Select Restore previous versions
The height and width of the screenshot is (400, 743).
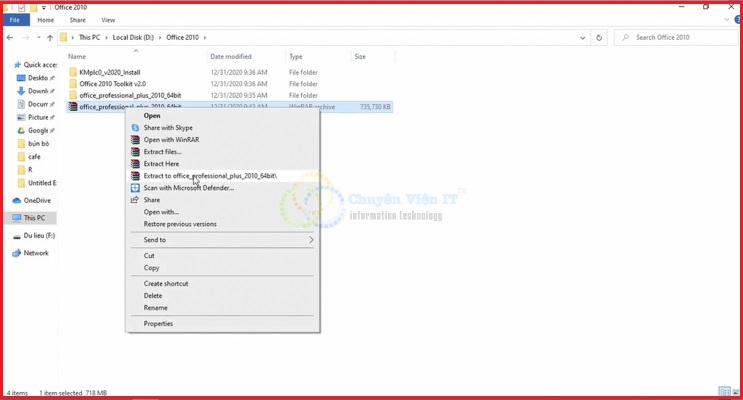[x=223, y=224]
